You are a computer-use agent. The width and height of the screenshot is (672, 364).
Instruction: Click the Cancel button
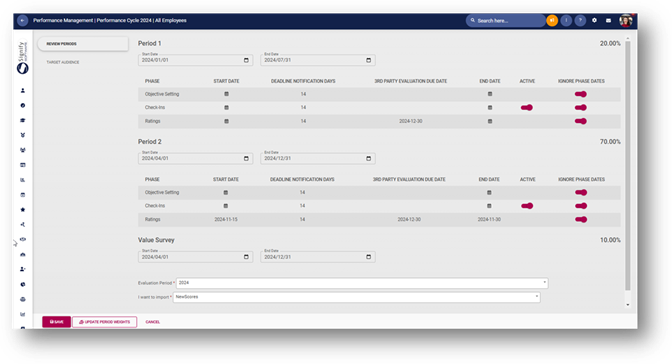pyautogui.click(x=153, y=322)
